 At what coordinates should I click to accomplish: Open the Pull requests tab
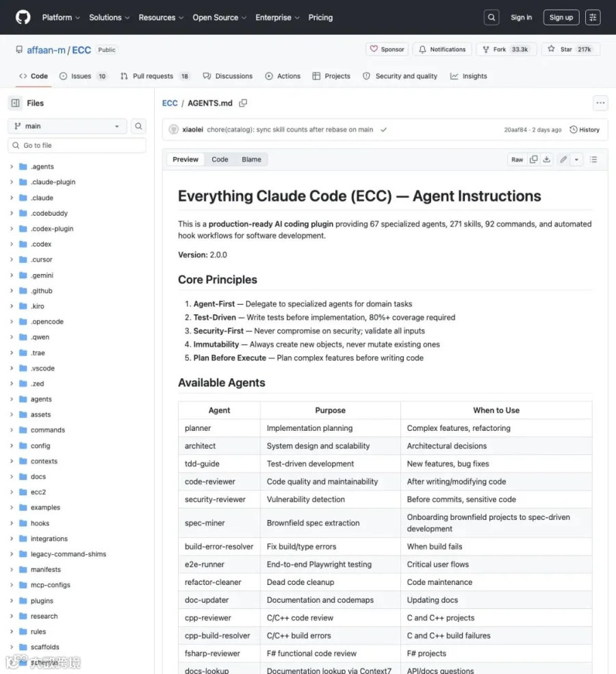154,76
